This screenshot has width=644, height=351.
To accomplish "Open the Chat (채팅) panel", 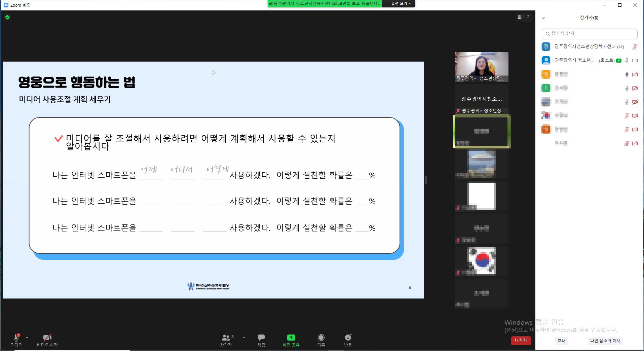I will click(261, 338).
